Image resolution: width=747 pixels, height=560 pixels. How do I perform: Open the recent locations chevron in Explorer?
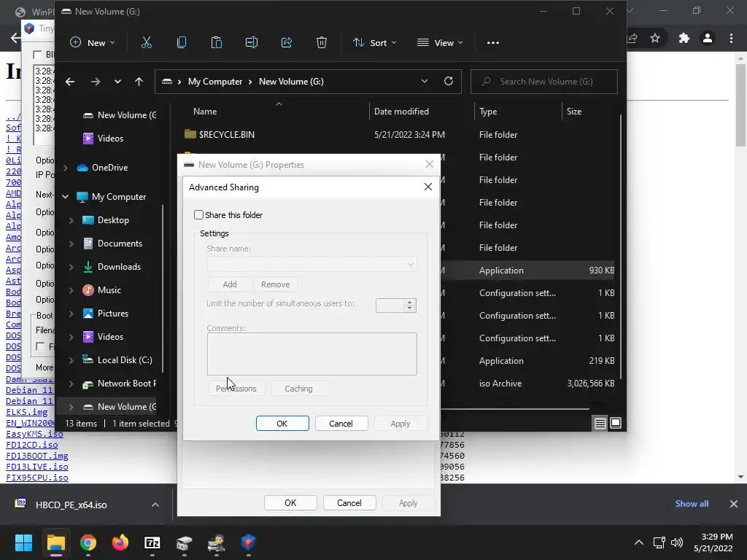[x=117, y=82]
